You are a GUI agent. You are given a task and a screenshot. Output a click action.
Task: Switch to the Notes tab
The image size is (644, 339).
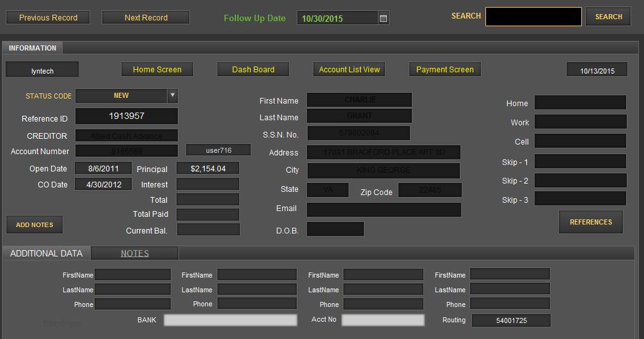point(135,253)
